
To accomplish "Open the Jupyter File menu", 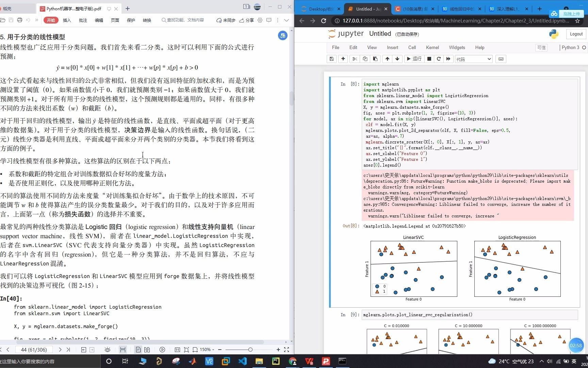I will click(336, 47).
